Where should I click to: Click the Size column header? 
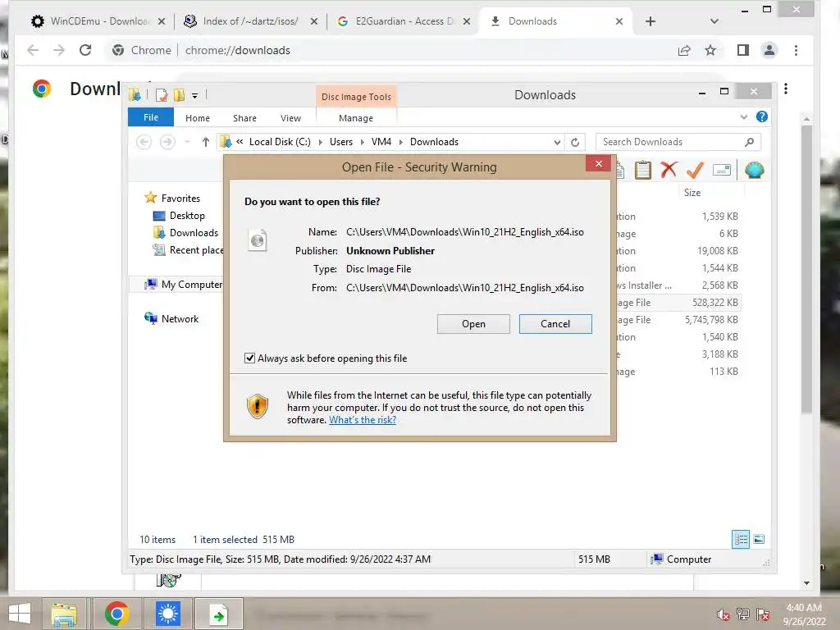pyautogui.click(x=692, y=192)
